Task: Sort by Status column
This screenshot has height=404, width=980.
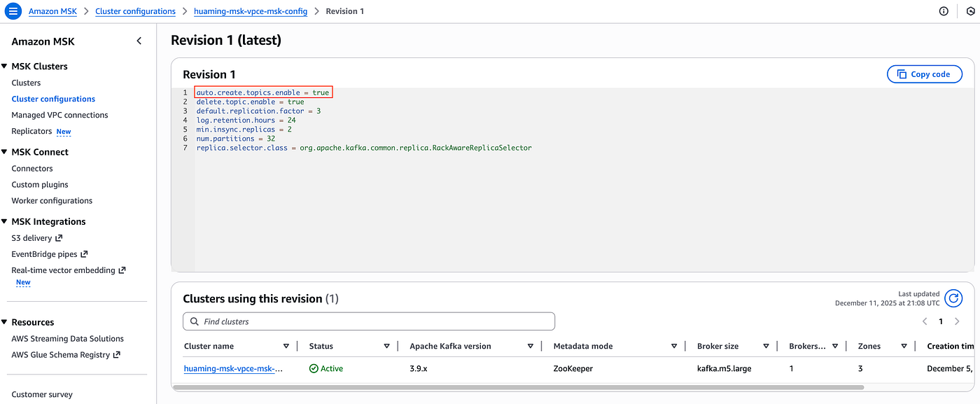Action: pos(386,346)
